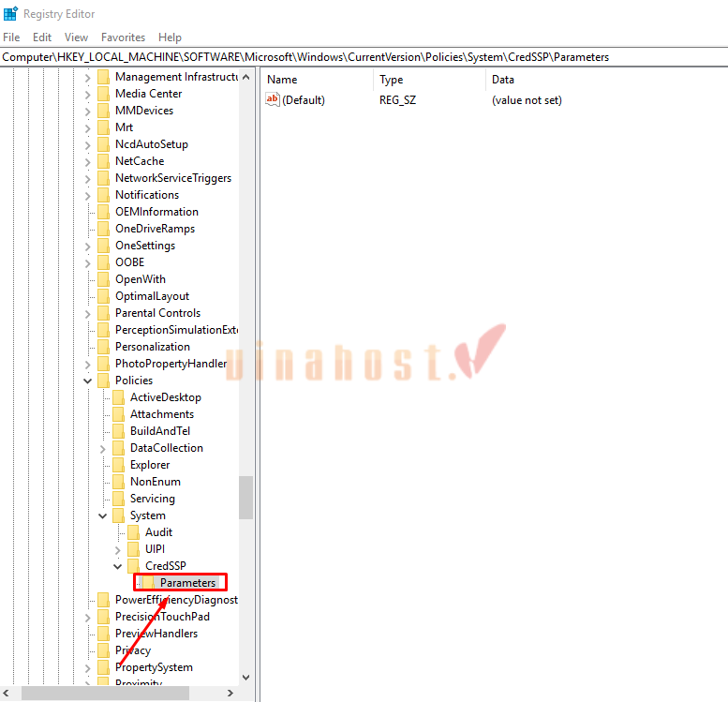Select the (Default) string value icon

coord(273,99)
